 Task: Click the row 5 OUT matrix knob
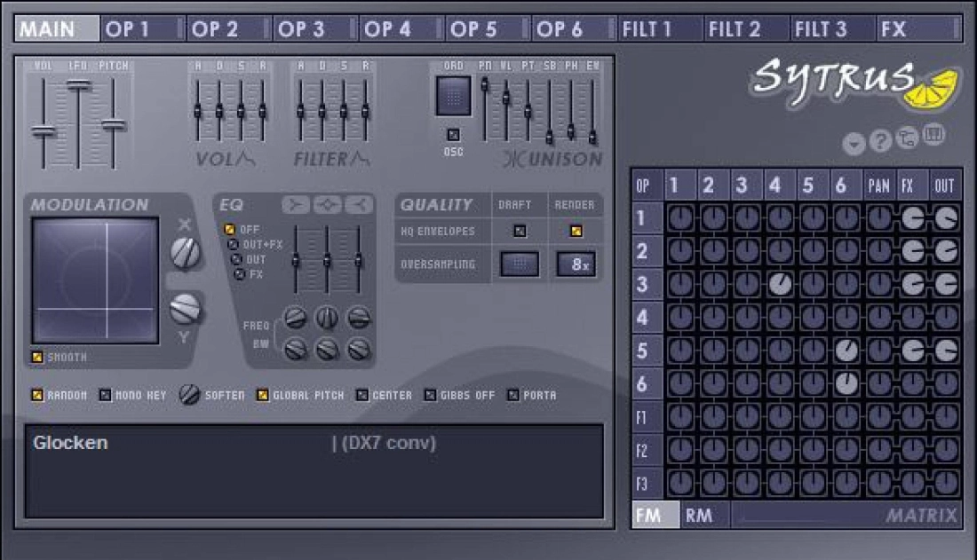pyautogui.click(x=946, y=351)
